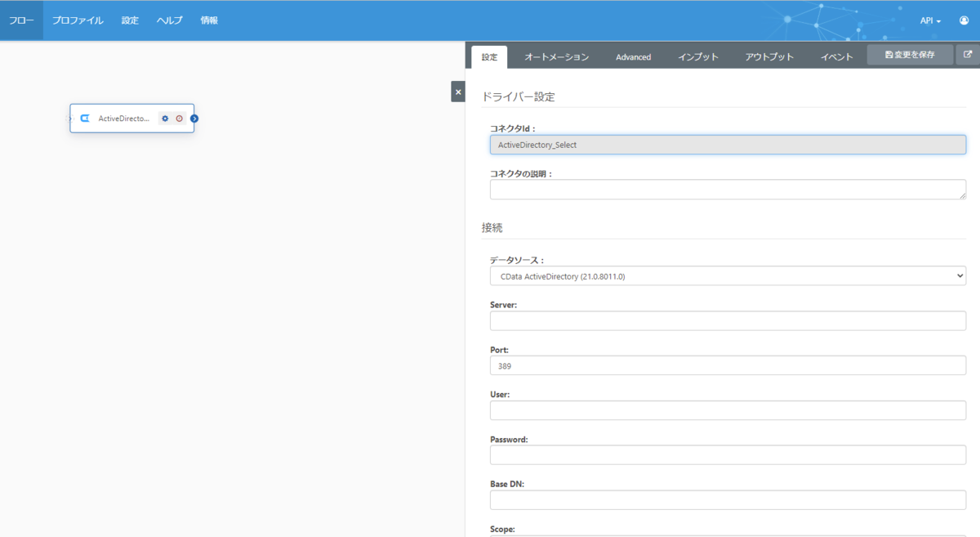Open the 情報 menu
The image size is (980, 537).
click(x=209, y=20)
